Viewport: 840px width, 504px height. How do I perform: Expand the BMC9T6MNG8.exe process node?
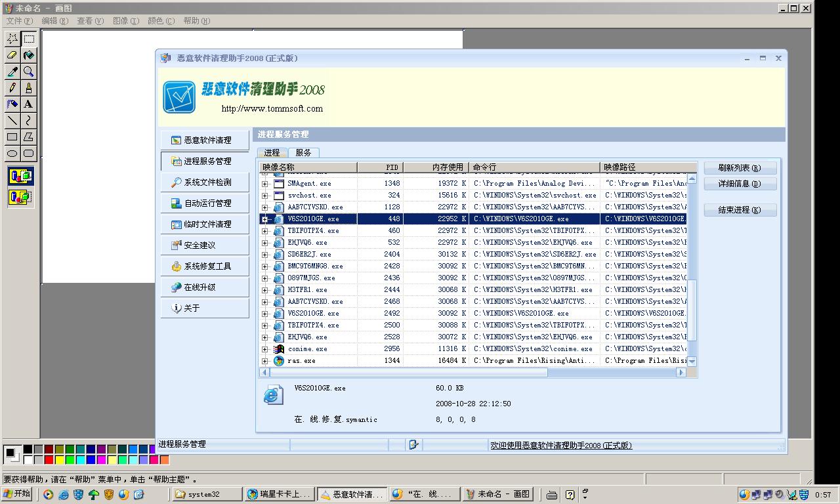coord(265,266)
